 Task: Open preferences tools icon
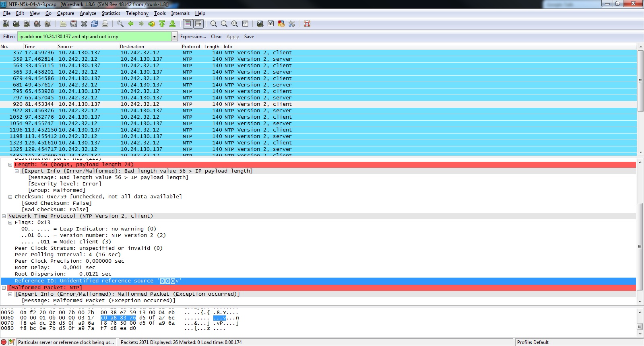[292, 24]
